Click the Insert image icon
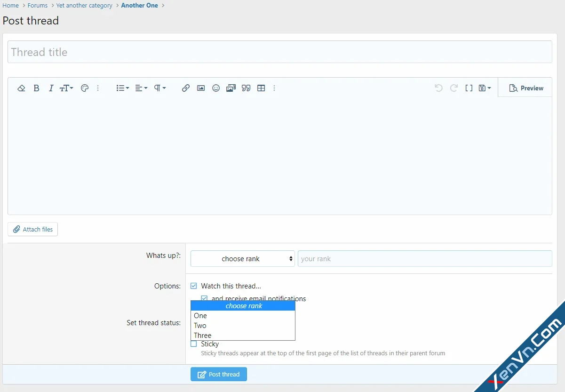The height and width of the screenshot is (392, 565). (201, 88)
